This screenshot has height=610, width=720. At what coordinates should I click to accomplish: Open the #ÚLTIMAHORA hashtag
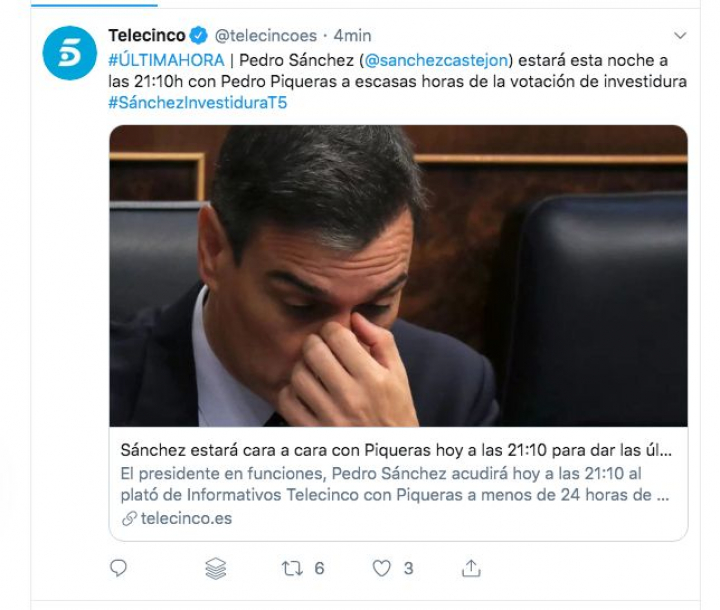click(166, 60)
